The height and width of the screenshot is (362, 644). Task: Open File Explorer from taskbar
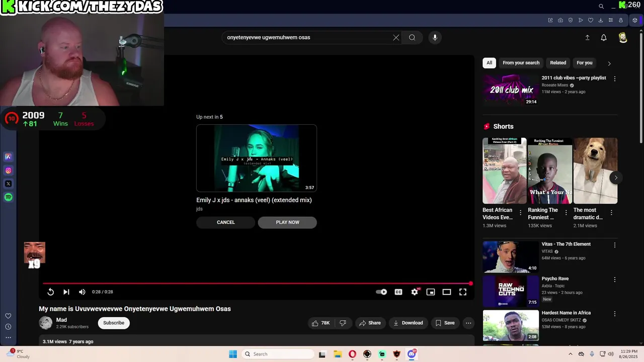(338, 354)
